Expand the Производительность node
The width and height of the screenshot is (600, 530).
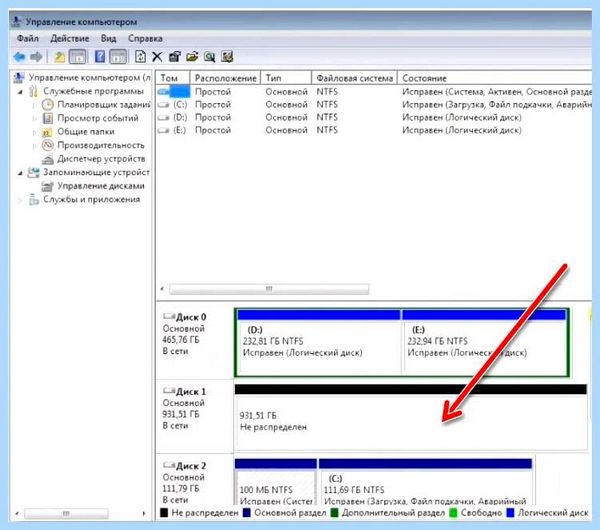point(35,146)
